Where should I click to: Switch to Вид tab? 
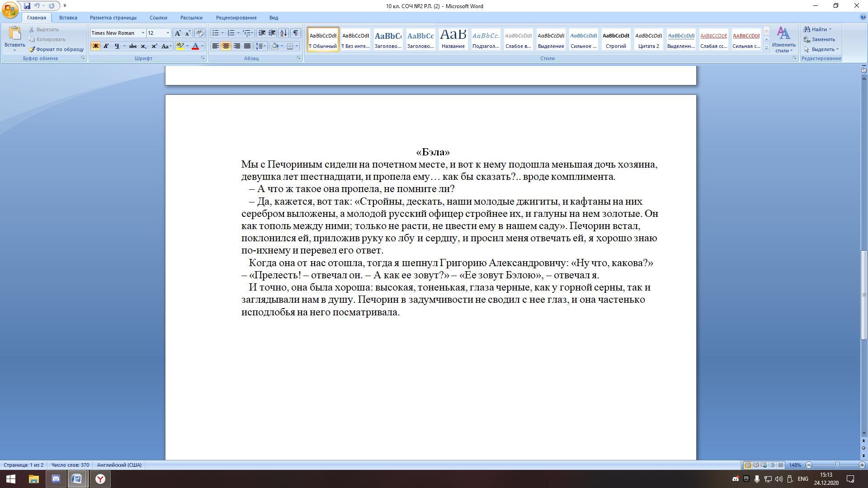(x=274, y=18)
